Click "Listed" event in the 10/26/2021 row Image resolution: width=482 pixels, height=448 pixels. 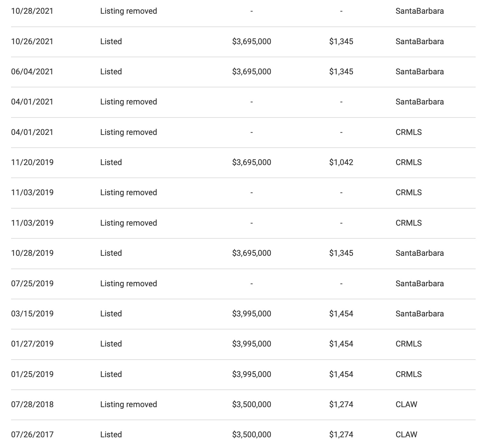[x=111, y=42]
